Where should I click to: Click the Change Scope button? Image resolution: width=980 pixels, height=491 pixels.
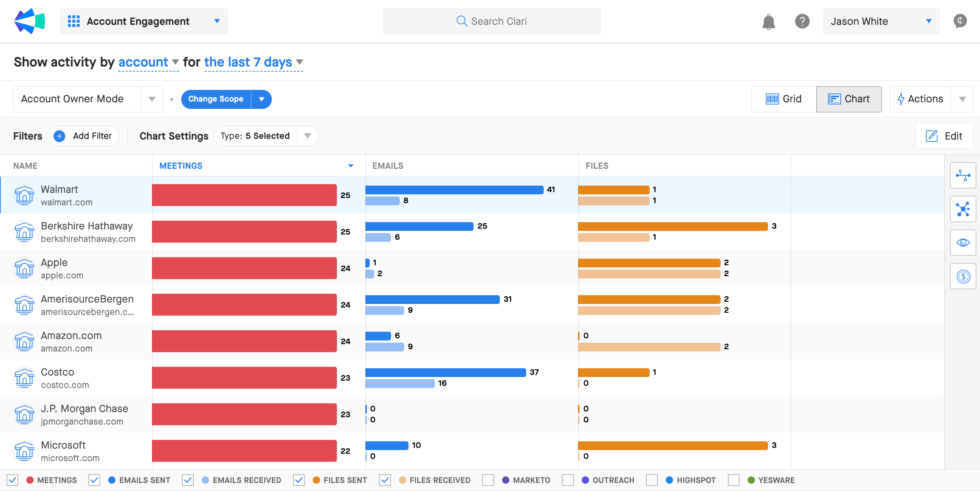point(216,99)
